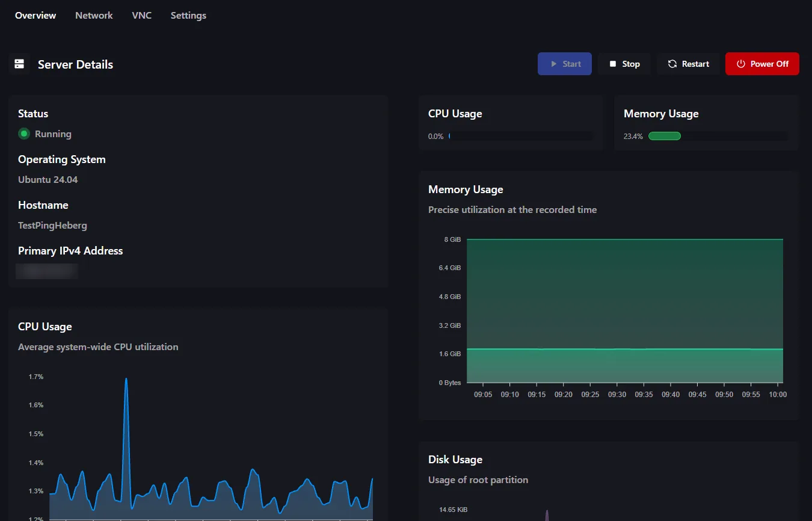The height and width of the screenshot is (521, 812).
Task: Click the square Stop icon
Action: pyautogui.click(x=613, y=64)
